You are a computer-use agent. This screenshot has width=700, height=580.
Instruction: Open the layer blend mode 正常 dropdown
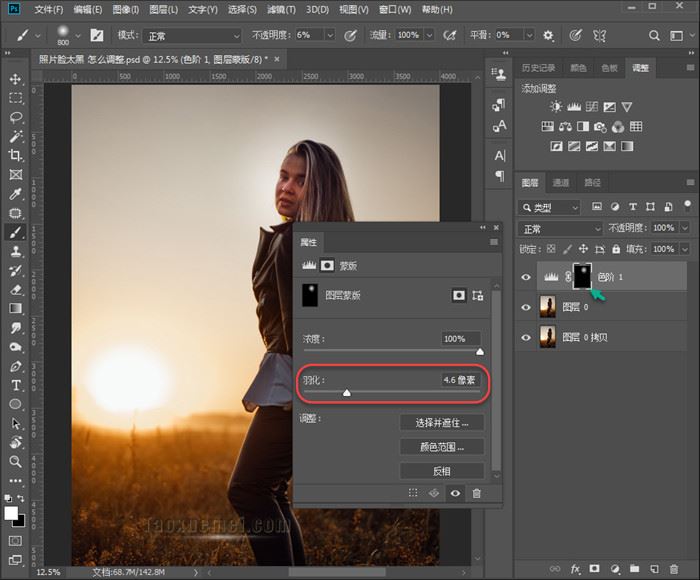tap(561, 228)
